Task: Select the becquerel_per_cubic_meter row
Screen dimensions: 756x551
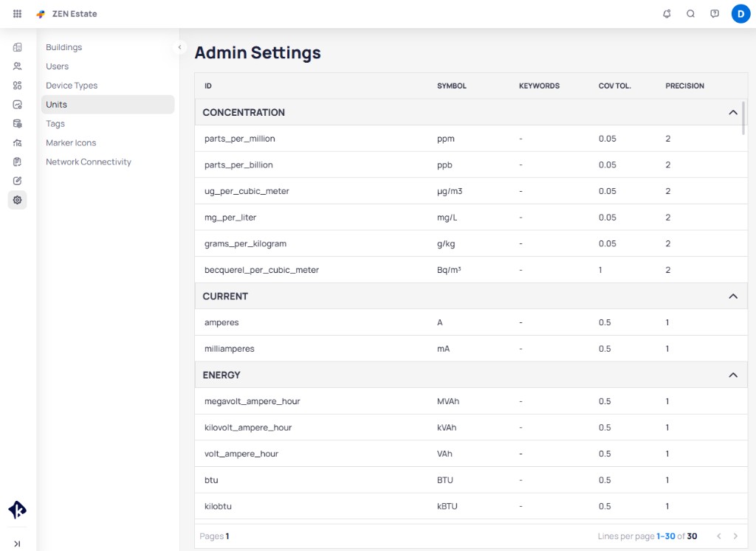Action: click(x=471, y=270)
